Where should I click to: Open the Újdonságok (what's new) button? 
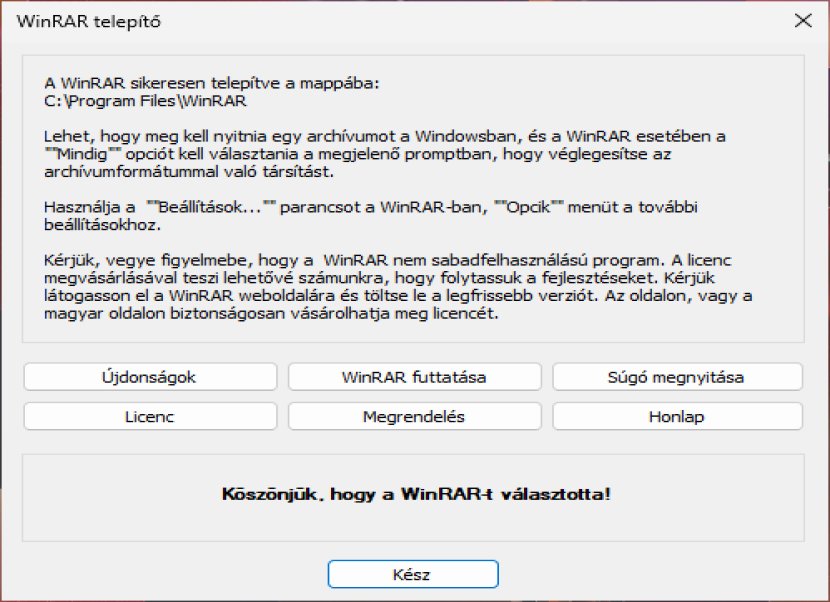click(150, 377)
